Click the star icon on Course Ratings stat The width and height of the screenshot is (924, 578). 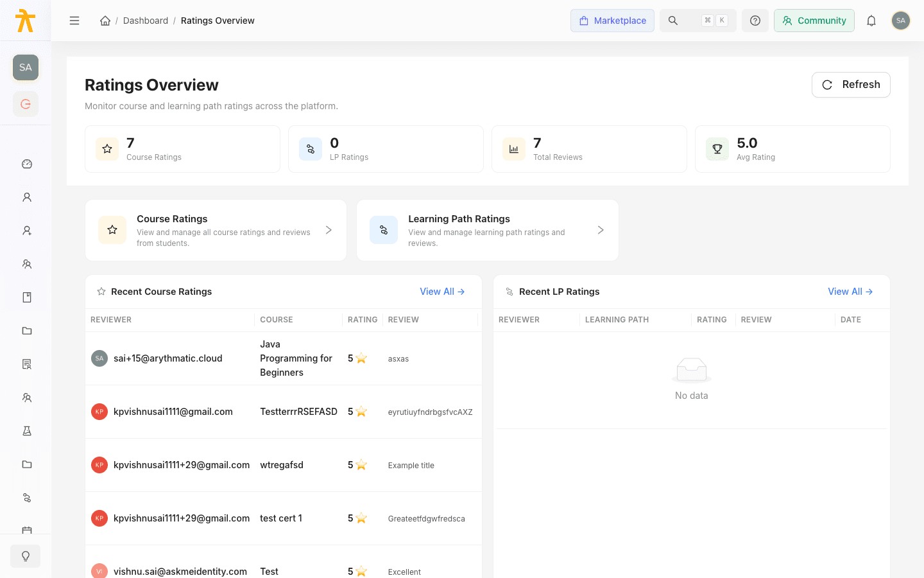(107, 149)
